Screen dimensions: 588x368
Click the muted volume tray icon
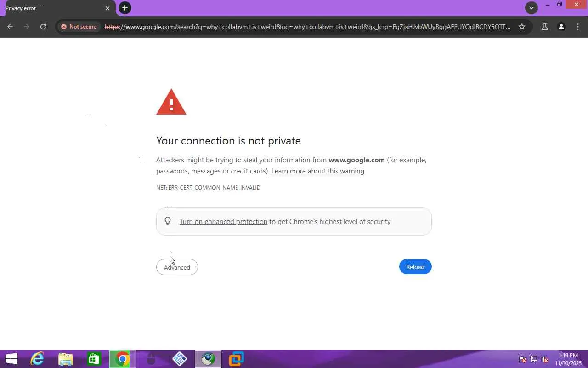(x=545, y=359)
